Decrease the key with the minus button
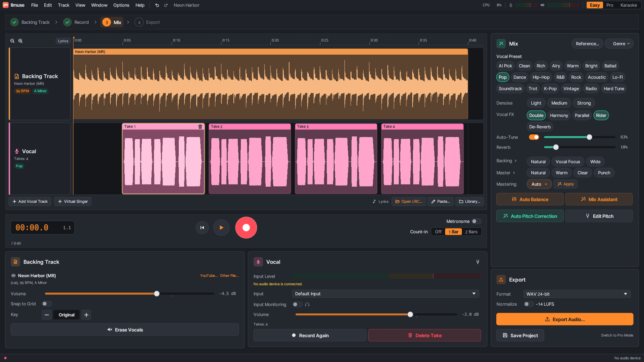The width and height of the screenshot is (644, 362). coord(47,315)
